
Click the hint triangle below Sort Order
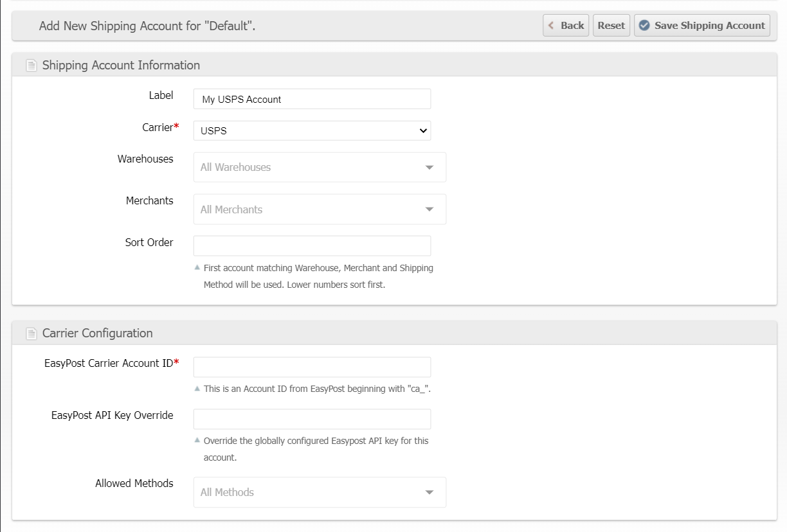[197, 267]
